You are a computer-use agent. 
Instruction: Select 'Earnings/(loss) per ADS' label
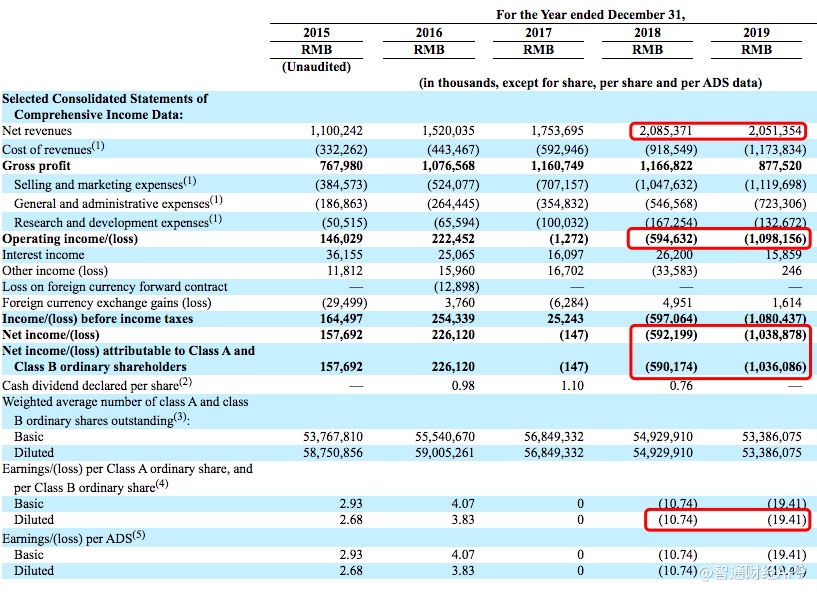point(73,537)
